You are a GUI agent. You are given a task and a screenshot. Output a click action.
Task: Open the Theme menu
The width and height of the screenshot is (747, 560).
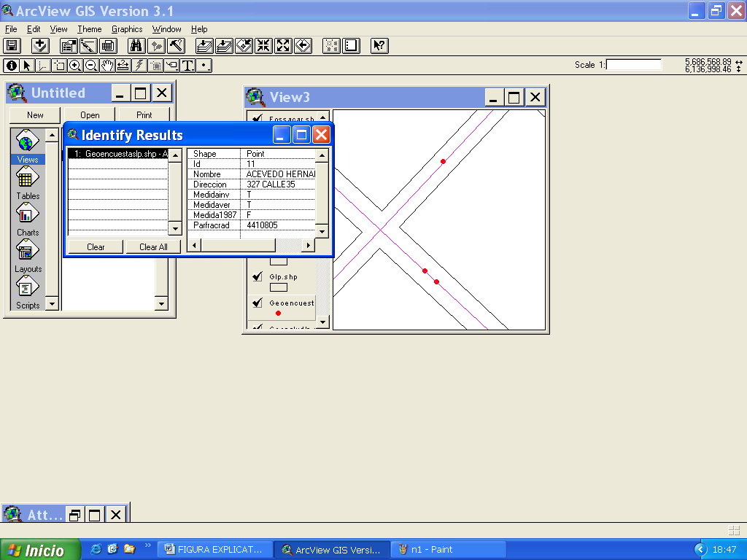pos(90,29)
